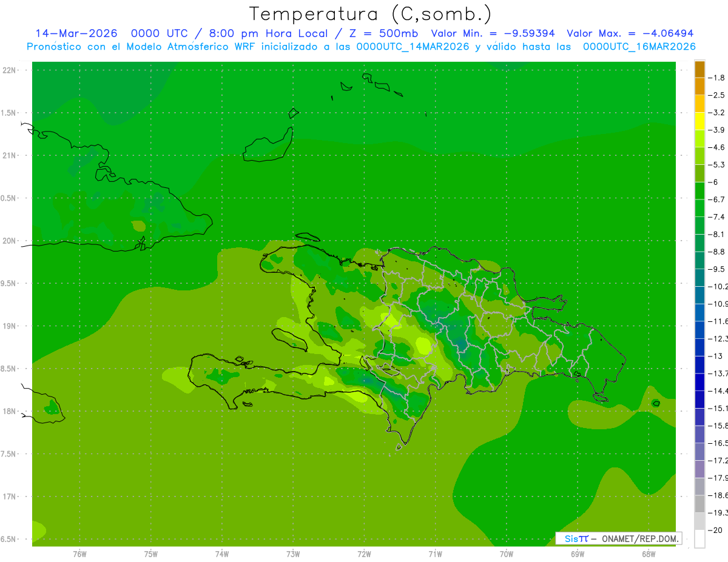Click the '0000UTC_16MAR2026' valid-until time
Image resolution: width=728 pixels, height=562 pixels.
(x=639, y=47)
